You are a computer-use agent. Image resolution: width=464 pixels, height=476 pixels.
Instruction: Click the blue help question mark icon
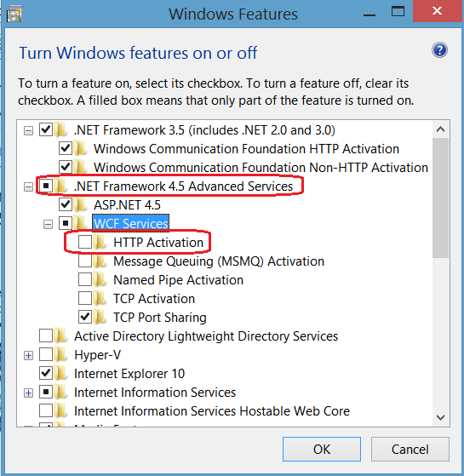[x=439, y=50]
